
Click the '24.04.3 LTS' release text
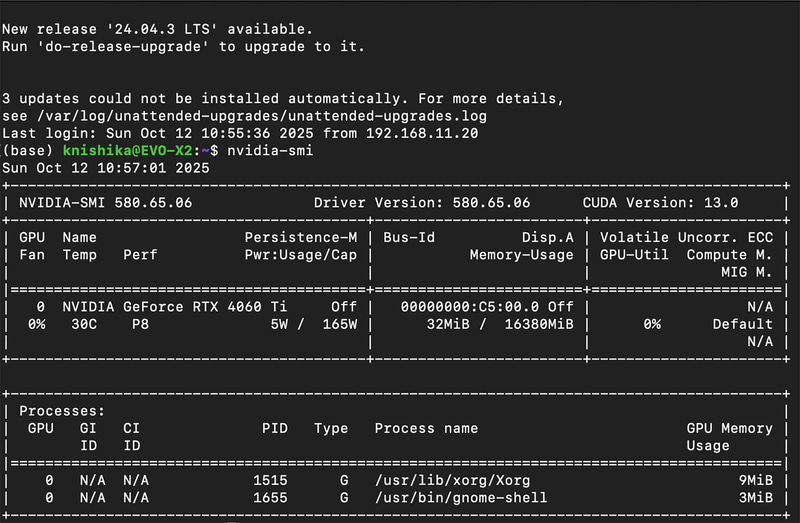(163, 29)
